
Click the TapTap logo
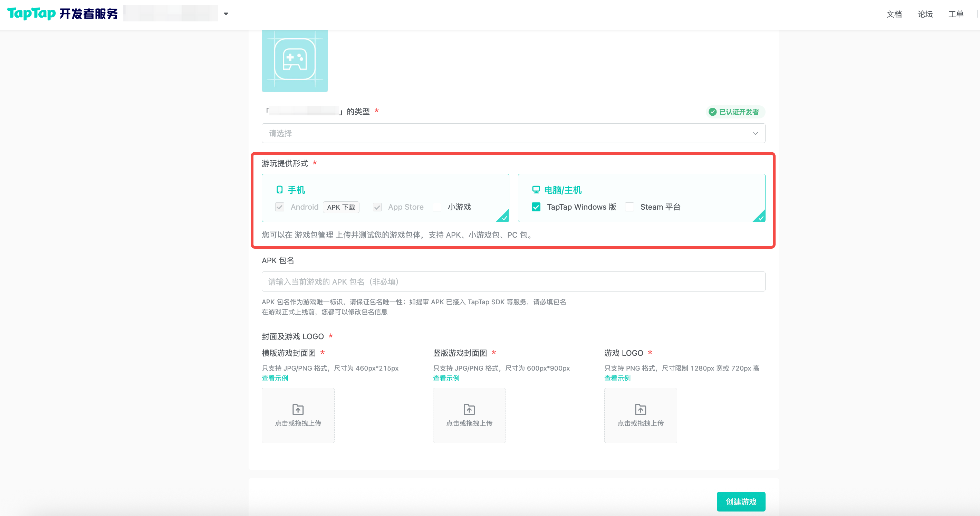pos(31,14)
